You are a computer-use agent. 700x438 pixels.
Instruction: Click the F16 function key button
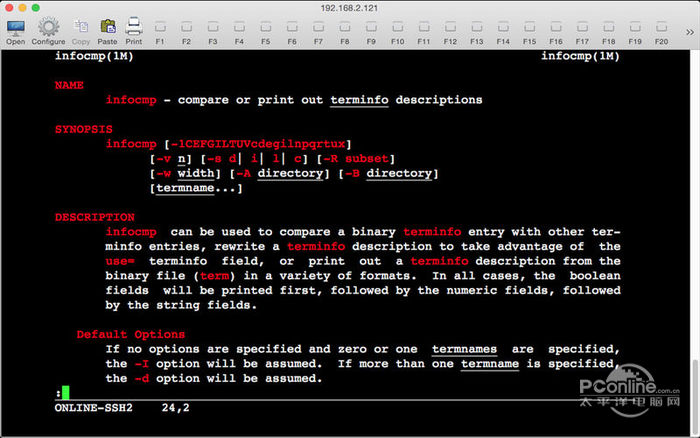(556, 33)
